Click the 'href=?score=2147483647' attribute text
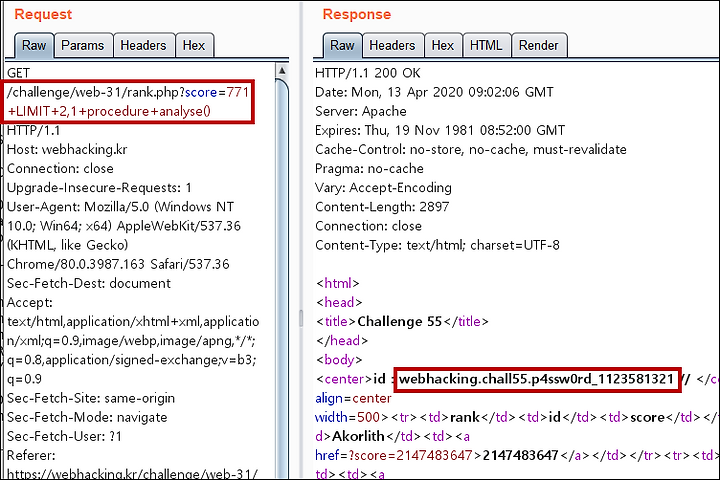The width and height of the screenshot is (720, 480). coord(394,456)
